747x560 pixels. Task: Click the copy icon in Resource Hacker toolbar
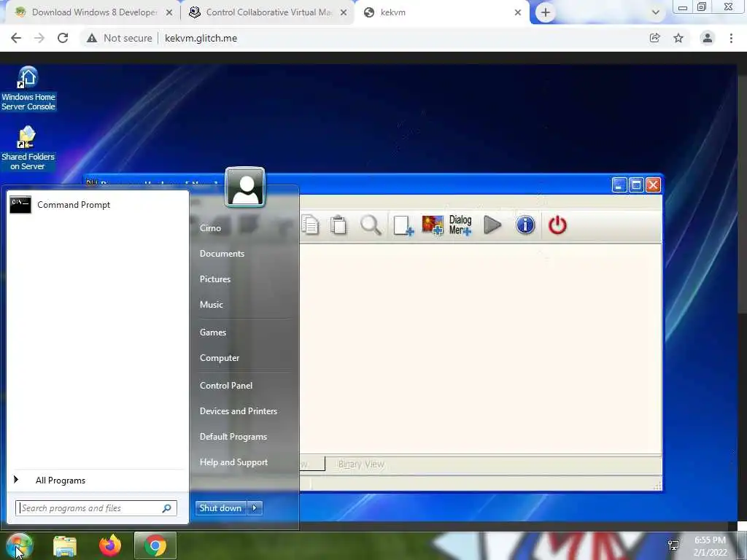pos(310,225)
